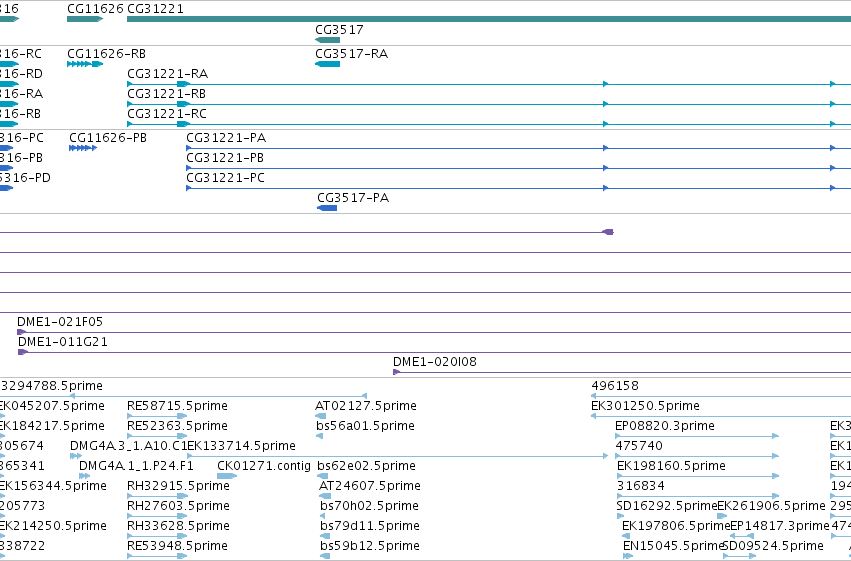This screenshot has height=561, width=851.
Task: Select EST EK133714.5prime
Action: tap(242, 446)
